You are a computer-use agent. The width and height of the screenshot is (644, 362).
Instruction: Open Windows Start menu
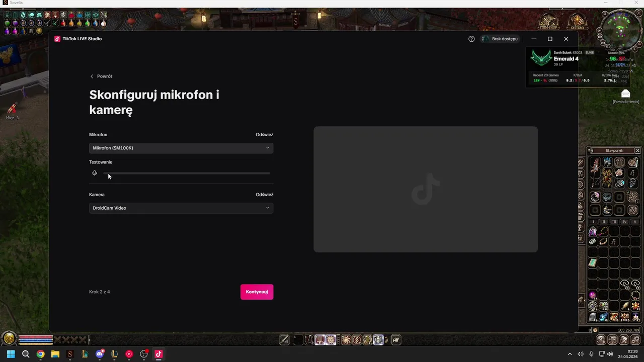[11, 354]
